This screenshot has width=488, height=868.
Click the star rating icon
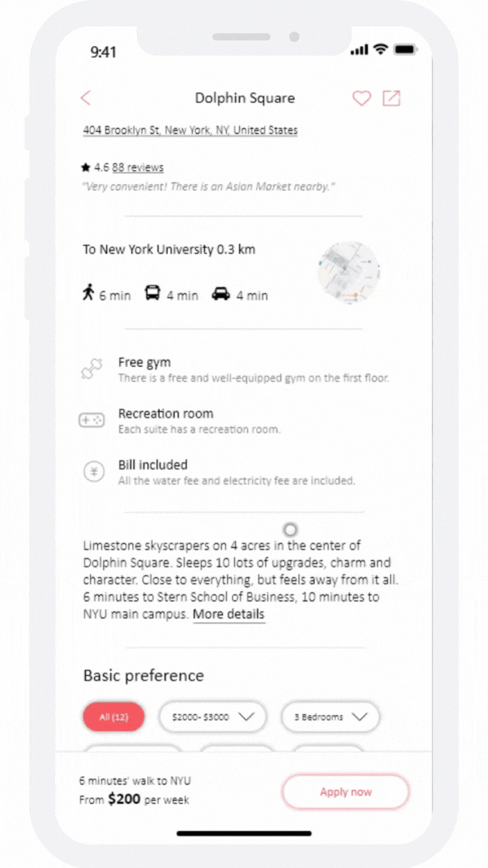85,167
